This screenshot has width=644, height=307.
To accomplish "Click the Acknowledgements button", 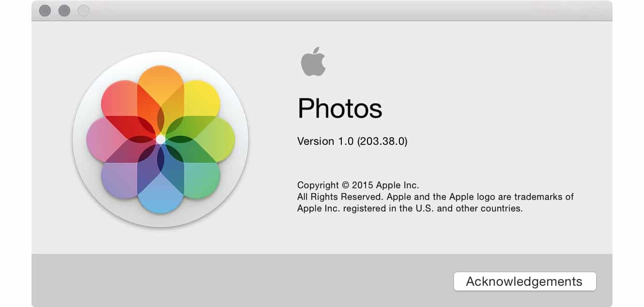I will pos(525,281).
